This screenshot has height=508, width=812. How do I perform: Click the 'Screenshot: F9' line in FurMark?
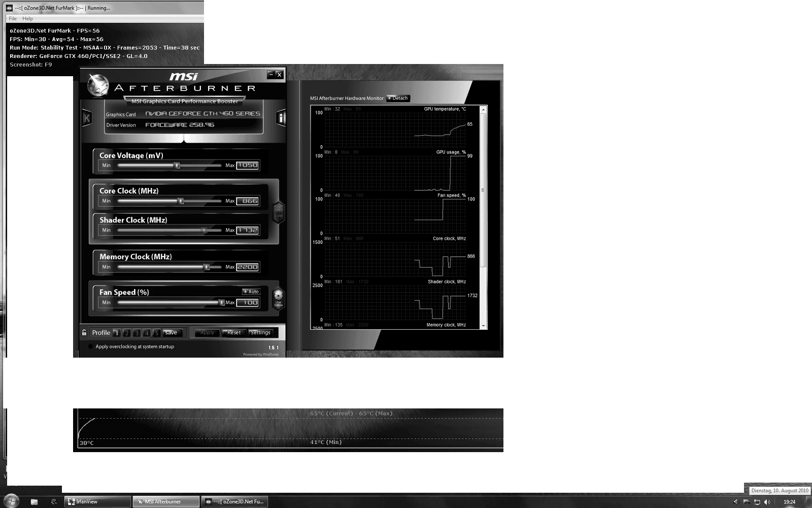click(30, 65)
